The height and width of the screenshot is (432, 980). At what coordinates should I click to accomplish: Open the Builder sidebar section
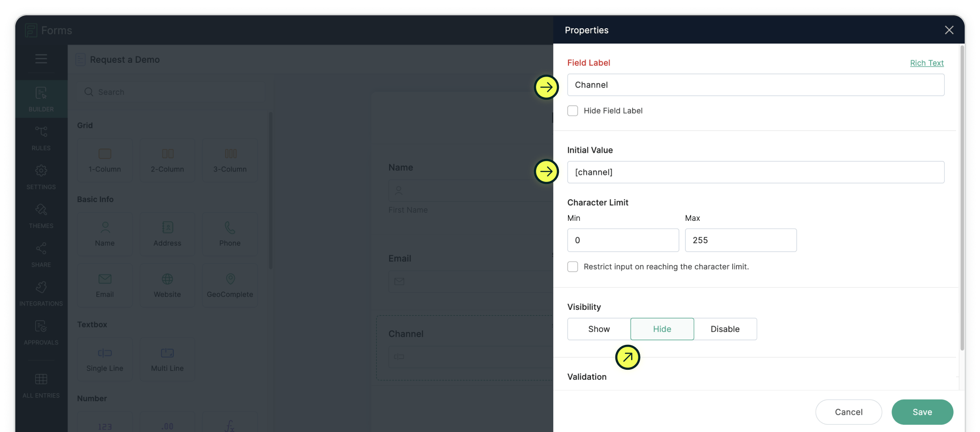point(41,99)
